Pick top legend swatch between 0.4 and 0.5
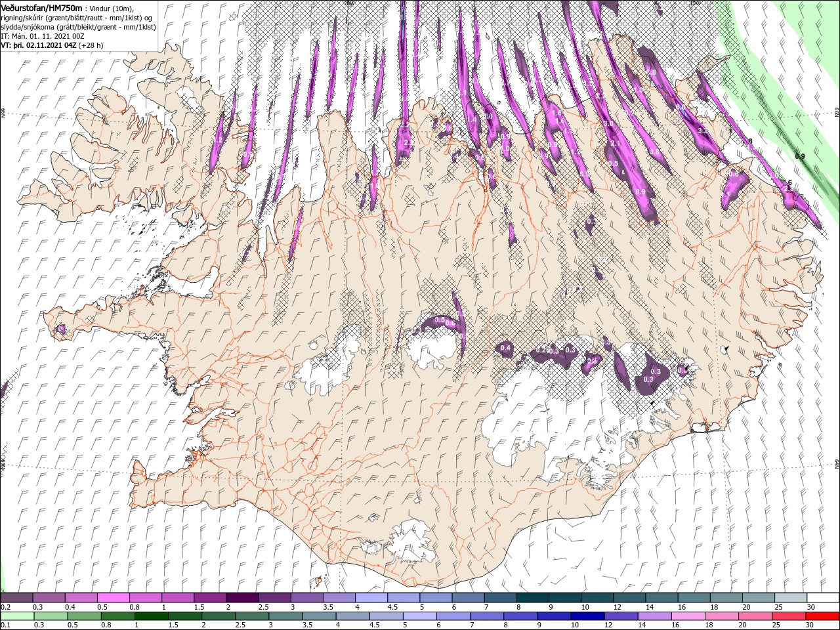 [x=81, y=597]
